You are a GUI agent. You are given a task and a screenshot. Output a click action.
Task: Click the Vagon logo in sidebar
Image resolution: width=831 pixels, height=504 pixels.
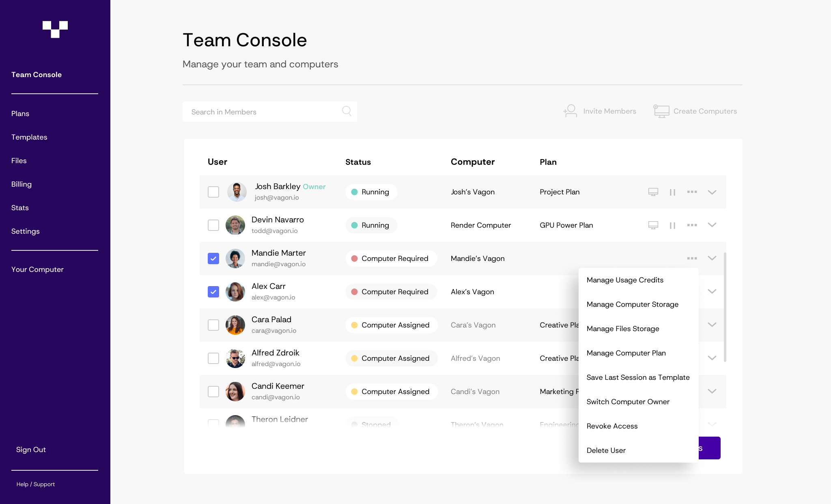coord(55,29)
